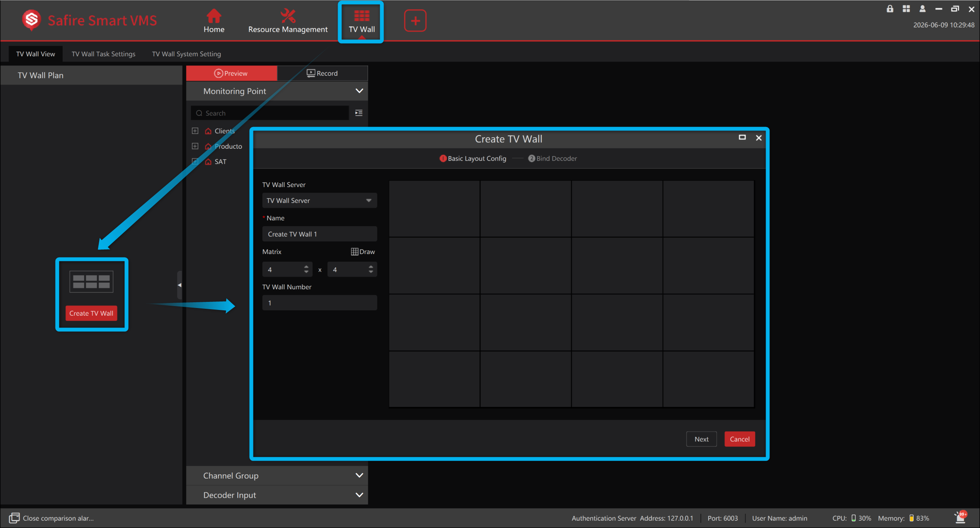Close the Create TV Wall dialog
This screenshot has height=528, width=980.
pyautogui.click(x=759, y=138)
